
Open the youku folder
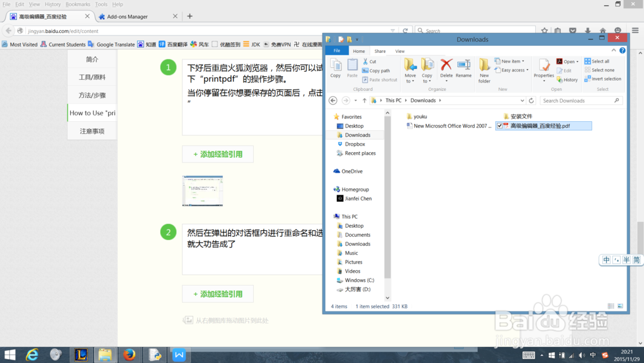click(x=417, y=116)
